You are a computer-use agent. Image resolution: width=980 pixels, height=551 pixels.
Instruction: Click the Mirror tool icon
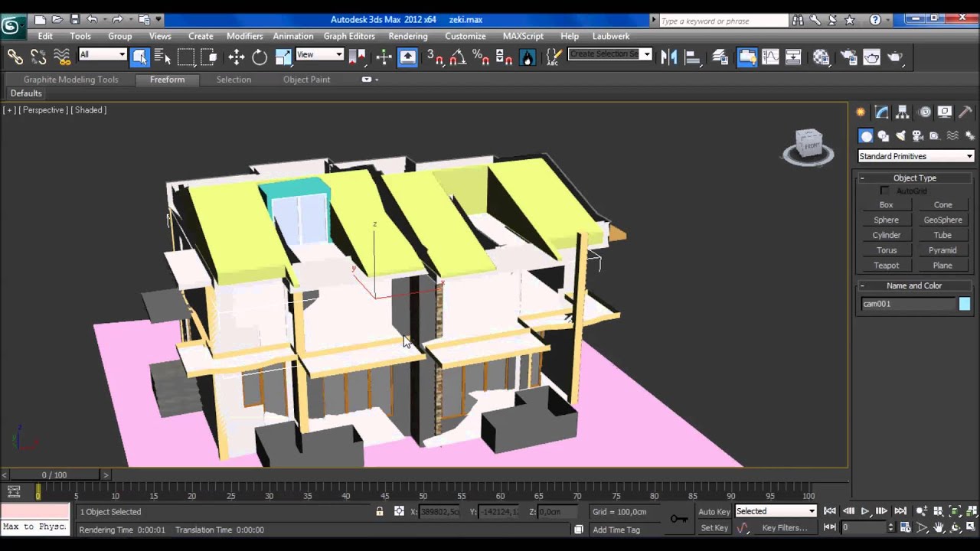669,57
